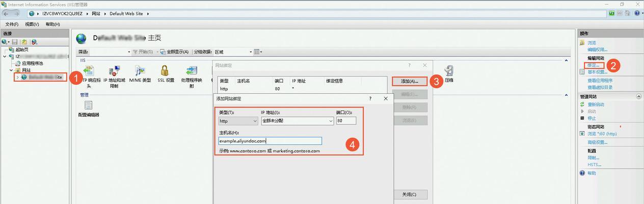Click HSTS... link under 配置
Screen dimensions: 644x204
click(594, 165)
